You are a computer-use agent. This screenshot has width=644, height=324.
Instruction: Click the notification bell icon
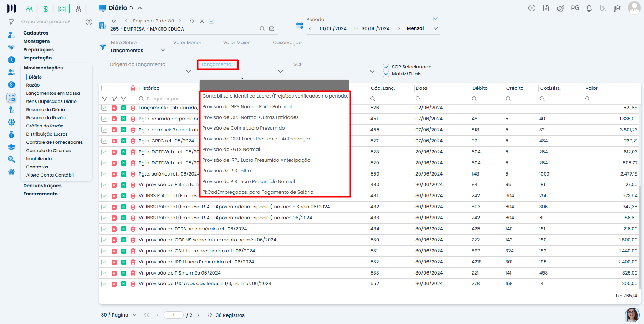click(589, 8)
